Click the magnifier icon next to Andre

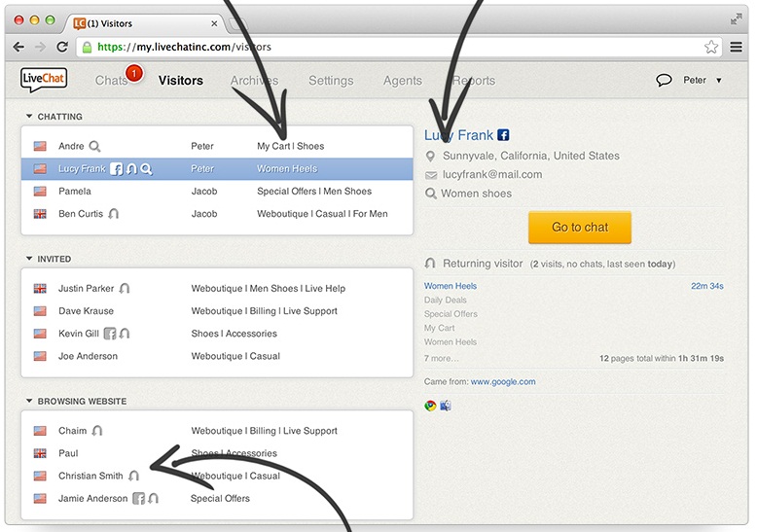[95, 147]
